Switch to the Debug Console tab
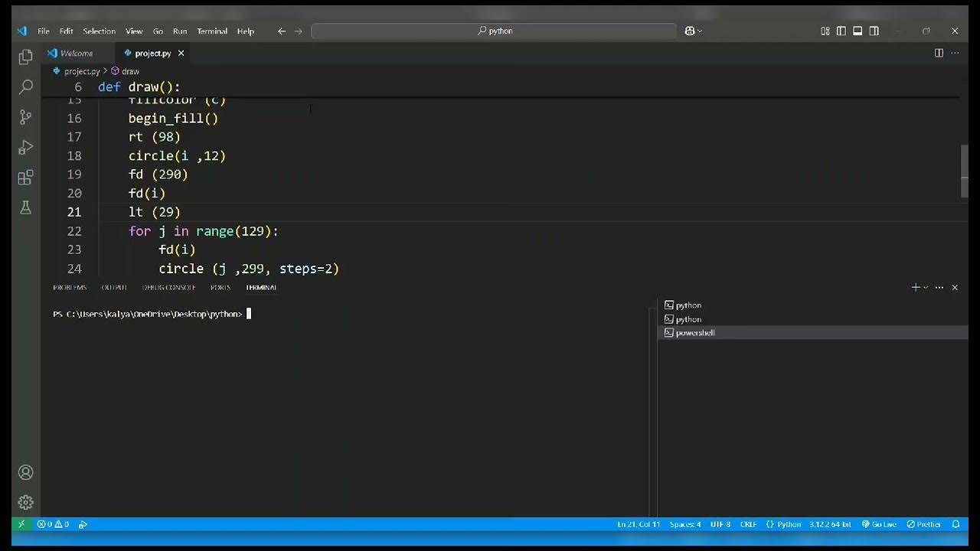 coord(168,288)
